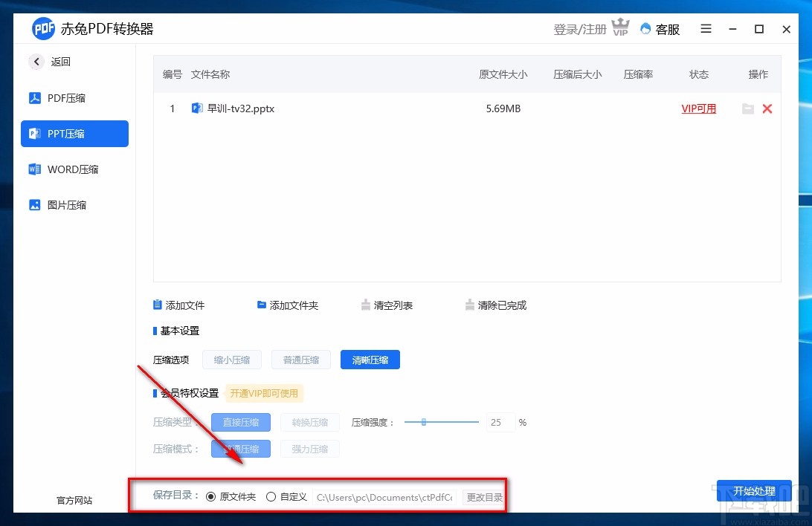This screenshot has width=812, height=526.
Task: Click 清空列表 to clear the list
Action: (387, 305)
